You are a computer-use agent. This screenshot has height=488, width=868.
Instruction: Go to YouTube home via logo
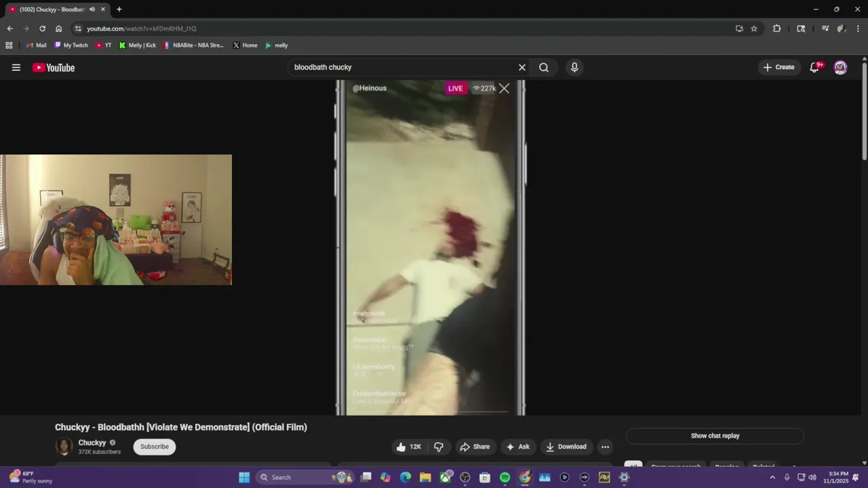54,67
